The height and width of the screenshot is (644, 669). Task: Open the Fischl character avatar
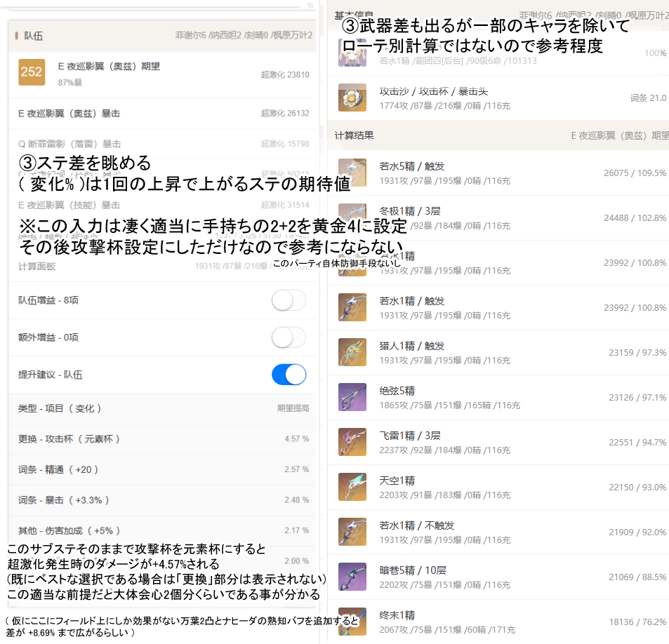[352, 53]
